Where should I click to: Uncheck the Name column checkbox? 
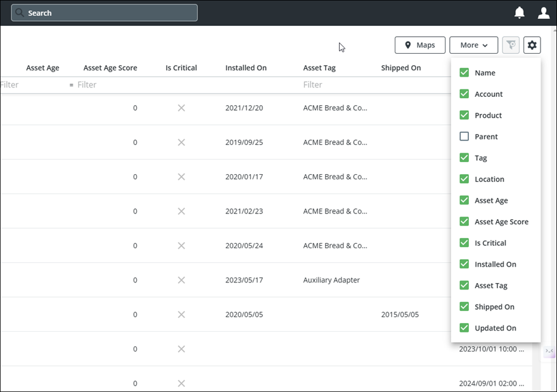pos(464,72)
